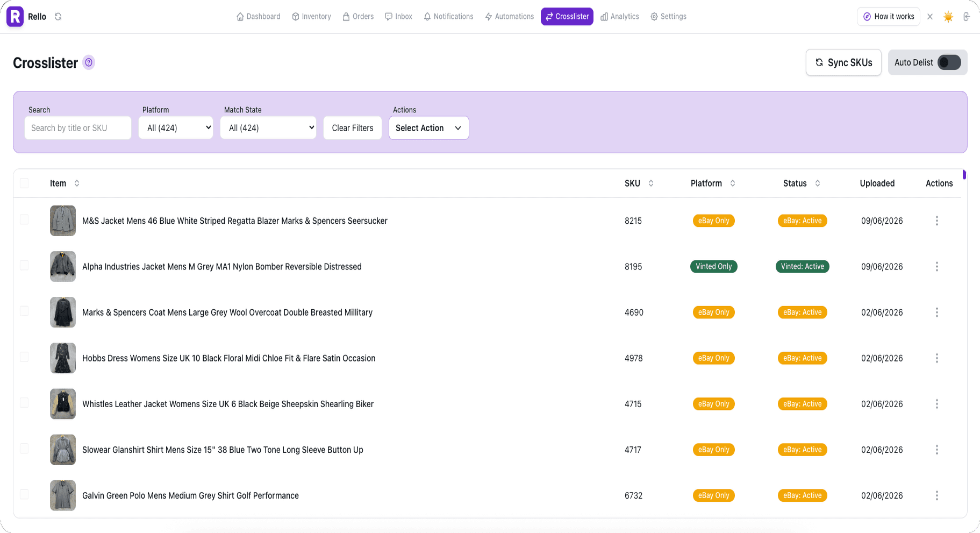The width and height of the screenshot is (980, 533).
Task: Open the Dashboard tab
Action: tap(259, 17)
